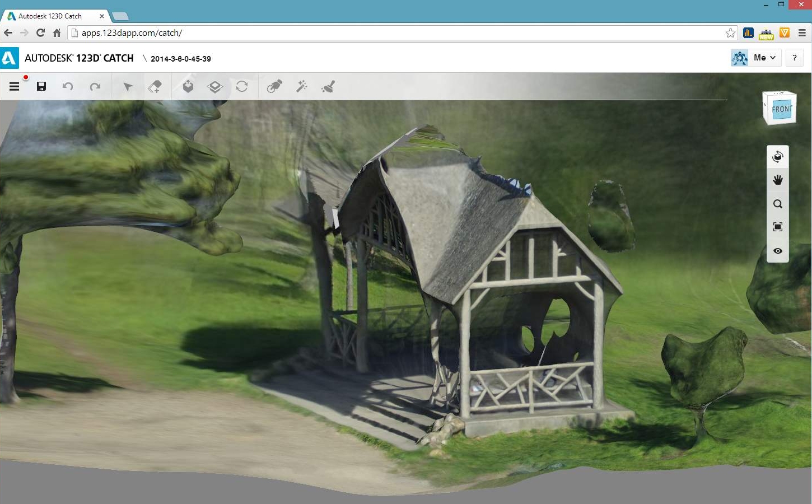Redo the last undone action

tap(95, 86)
